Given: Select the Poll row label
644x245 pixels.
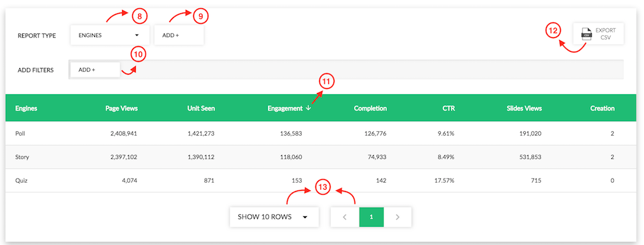Looking at the screenshot, I should click(20, 133).
